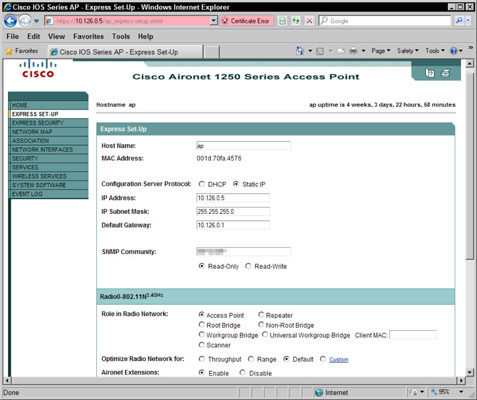The width and height of the screenshot is (477, 400).
Task: Open the search provider dropdown arrow
Action: pos(468,21)
